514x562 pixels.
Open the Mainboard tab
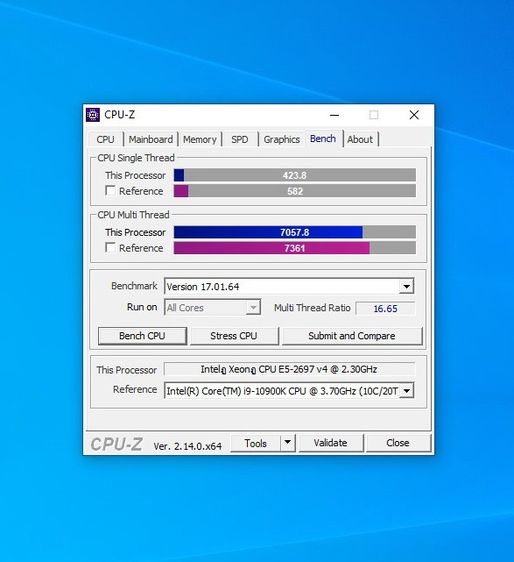point(151,139)
